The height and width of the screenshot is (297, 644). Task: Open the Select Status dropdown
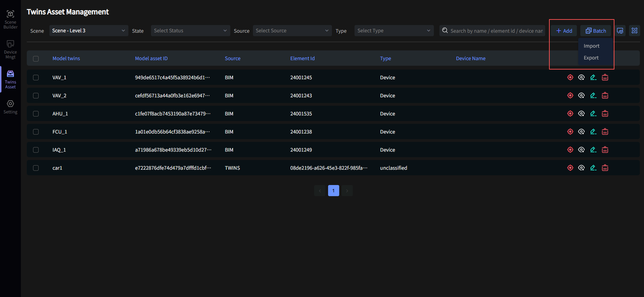coord(190,31)
